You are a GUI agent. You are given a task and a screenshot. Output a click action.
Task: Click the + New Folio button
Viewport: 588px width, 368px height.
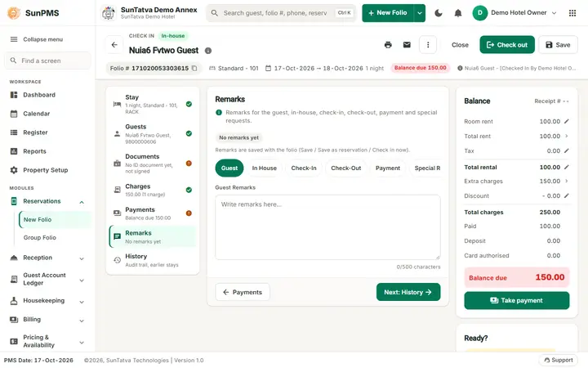(x=388, y=13)
